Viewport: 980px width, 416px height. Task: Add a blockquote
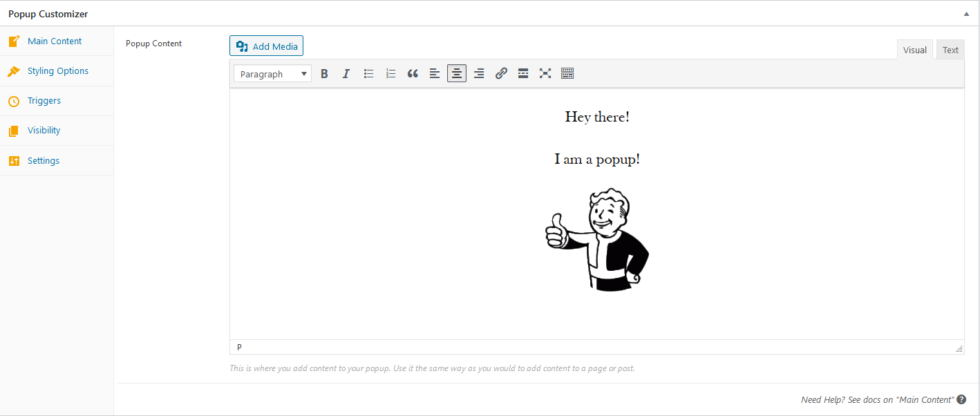tap(413, 73)
